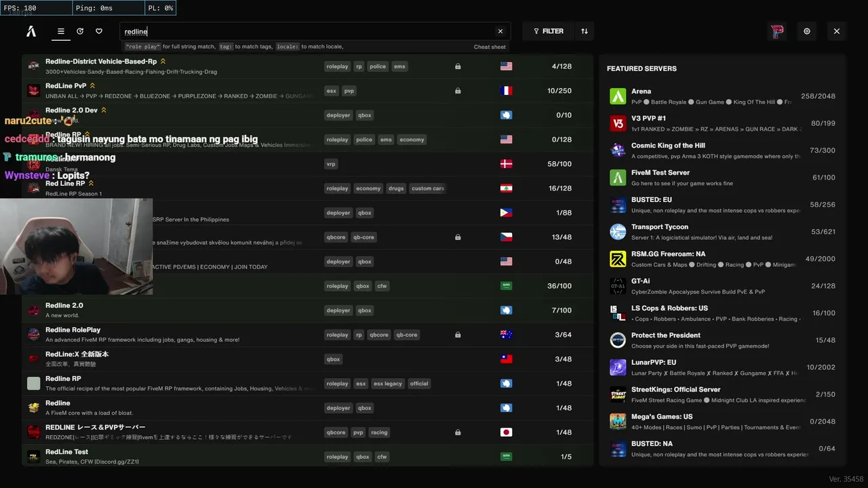Open "Transport Tycoon" featured server
This screenshot has width=868, height=488.
(660, 227)
